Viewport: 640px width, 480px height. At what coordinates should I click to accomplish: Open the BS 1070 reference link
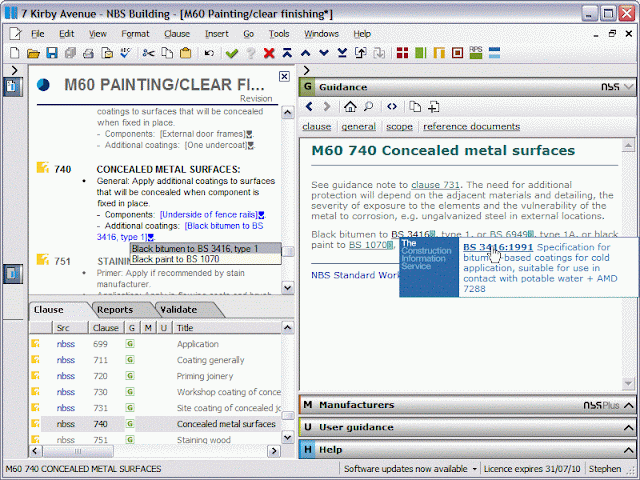click(x=368, y=245)
